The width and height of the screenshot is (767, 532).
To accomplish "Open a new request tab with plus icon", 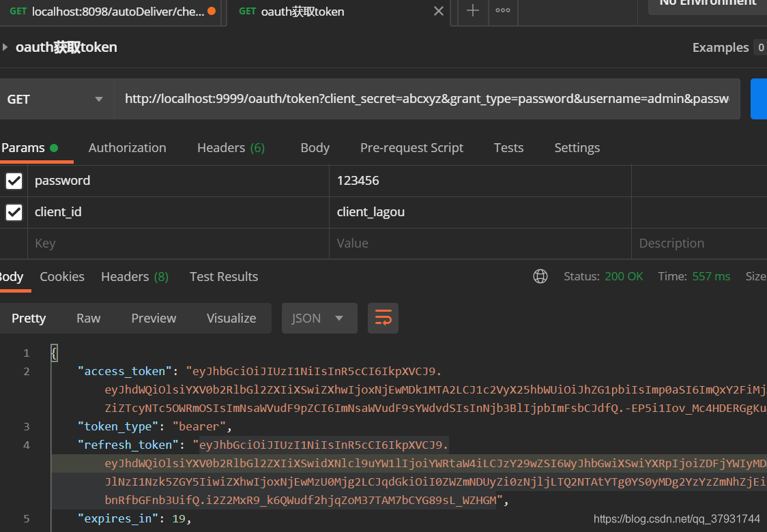I will pyautogui.click(x=472, y=10).
